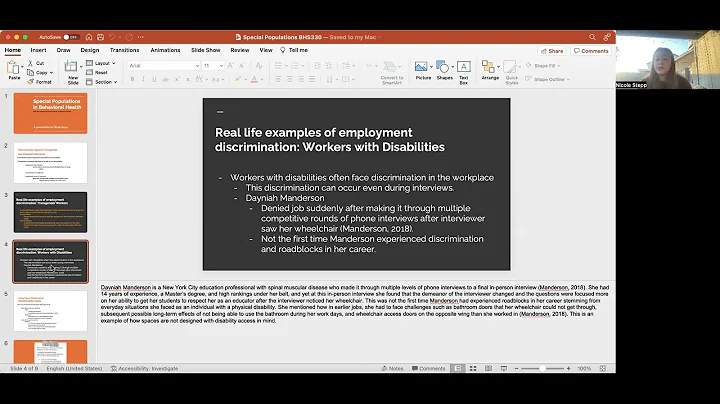This screenshot has height=404, width=720.
Task: Expand the Copy dropdown arrow
Action: point(51,73)
